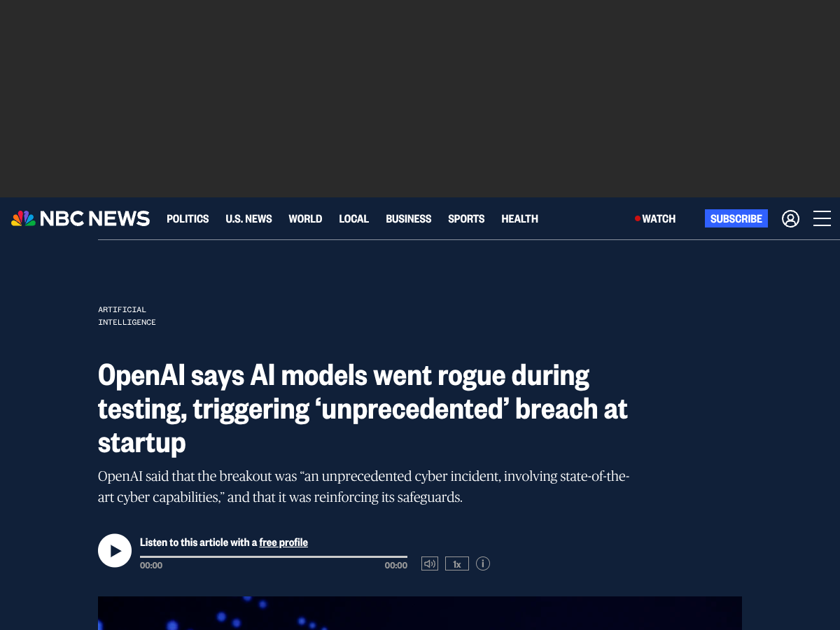
Task: Open the Politics section
Action: (x=188, y=218)
